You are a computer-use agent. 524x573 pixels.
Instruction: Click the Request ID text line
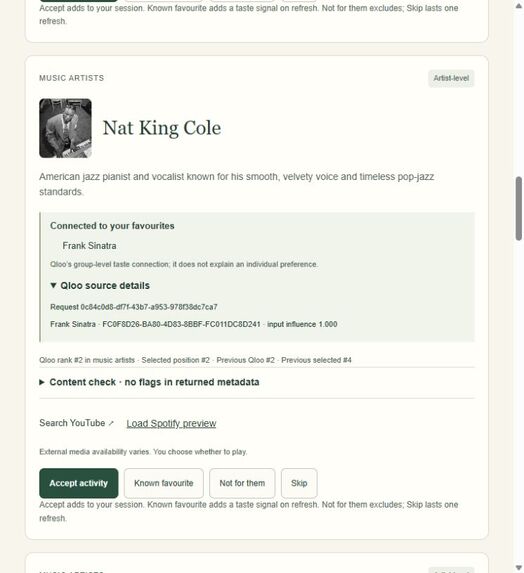click(x=134, y=307)
